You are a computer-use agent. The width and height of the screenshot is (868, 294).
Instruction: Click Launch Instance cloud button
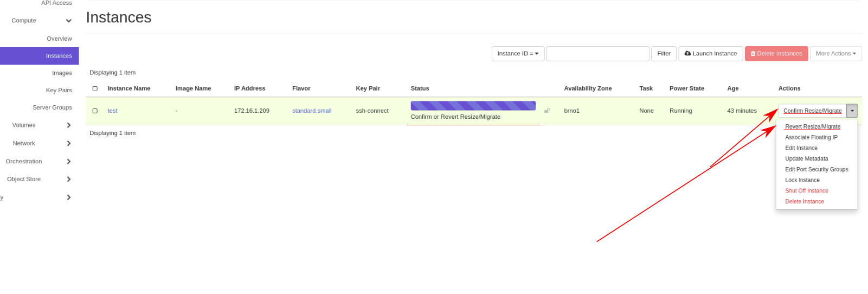tap(710, 54)
